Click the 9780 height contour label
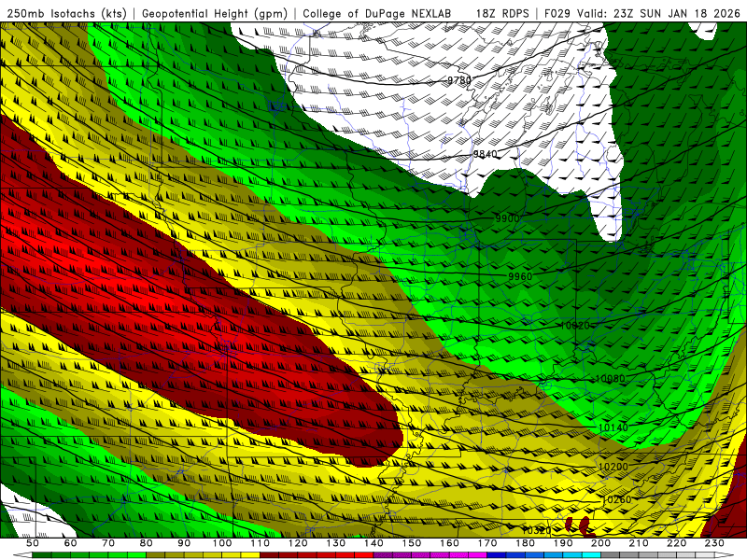The width and height of the screenshot is (747, 560). click(458, 80)
